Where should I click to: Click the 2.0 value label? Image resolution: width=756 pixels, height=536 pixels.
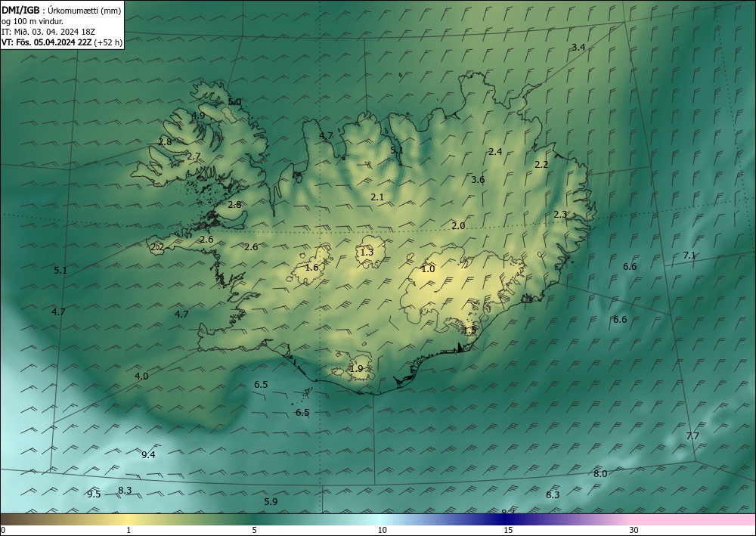click(458, 225)
